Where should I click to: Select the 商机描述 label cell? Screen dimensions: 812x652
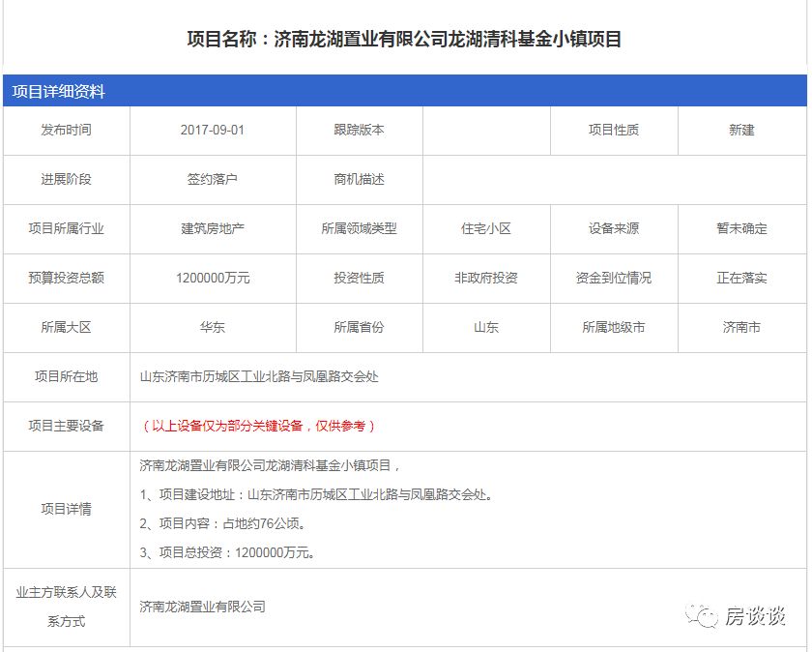(x=359, y=179)
